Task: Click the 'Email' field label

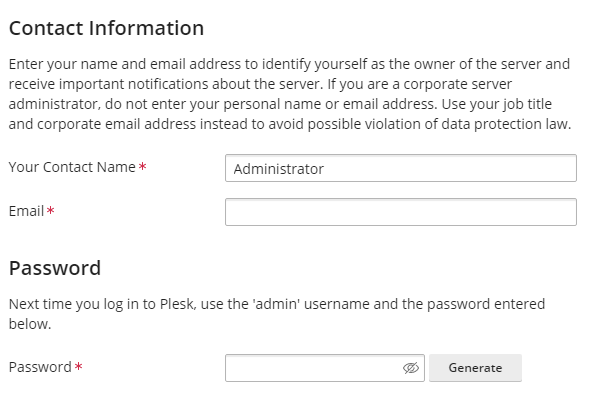Action: click(x=27, y=211)
